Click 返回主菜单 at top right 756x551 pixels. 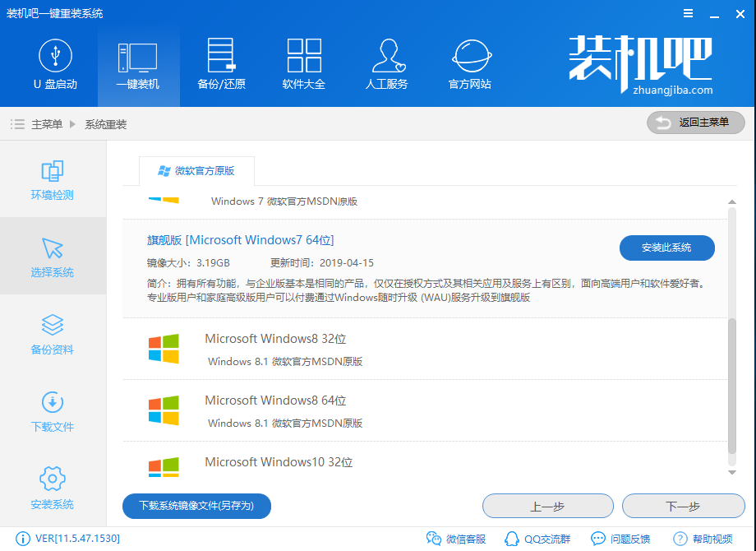pyautogui.click(x=695, y=122)
